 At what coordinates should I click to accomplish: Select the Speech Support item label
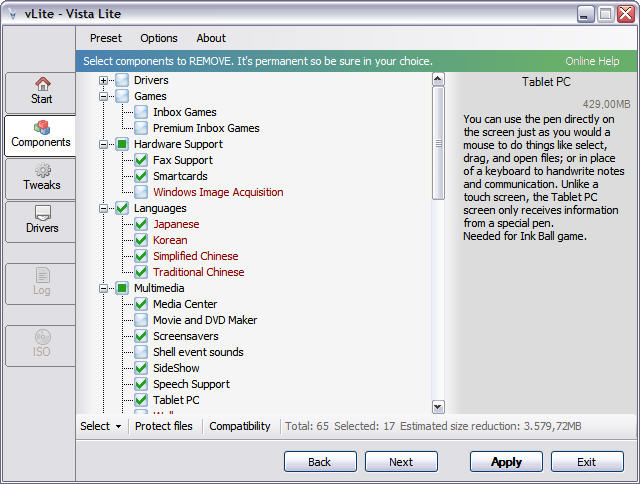(x=191, y=384)
